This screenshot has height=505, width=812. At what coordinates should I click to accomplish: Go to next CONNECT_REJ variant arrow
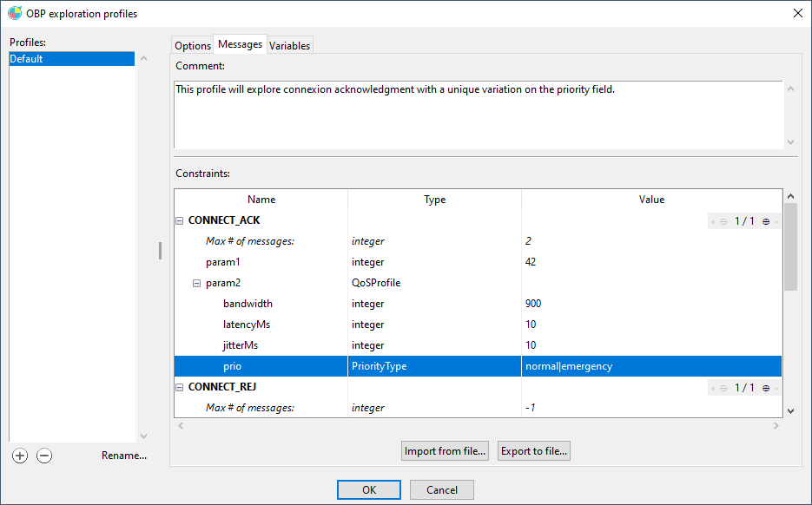[776, 388]
